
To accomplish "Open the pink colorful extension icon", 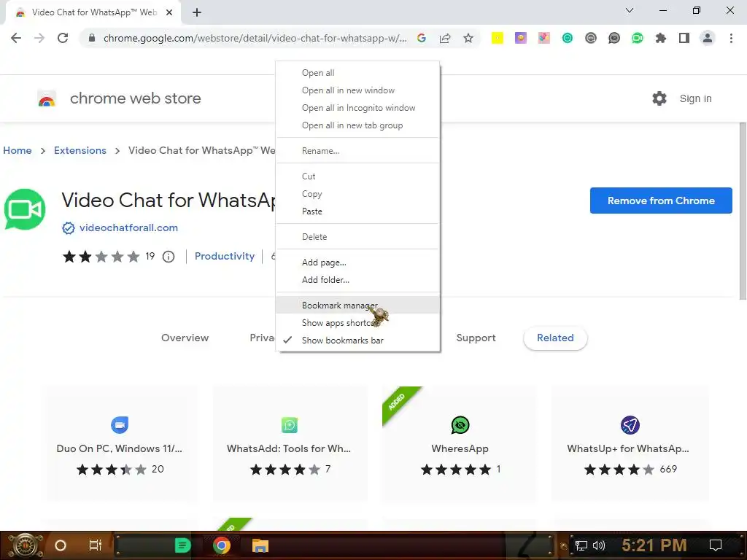I will [x=544, y=38].
